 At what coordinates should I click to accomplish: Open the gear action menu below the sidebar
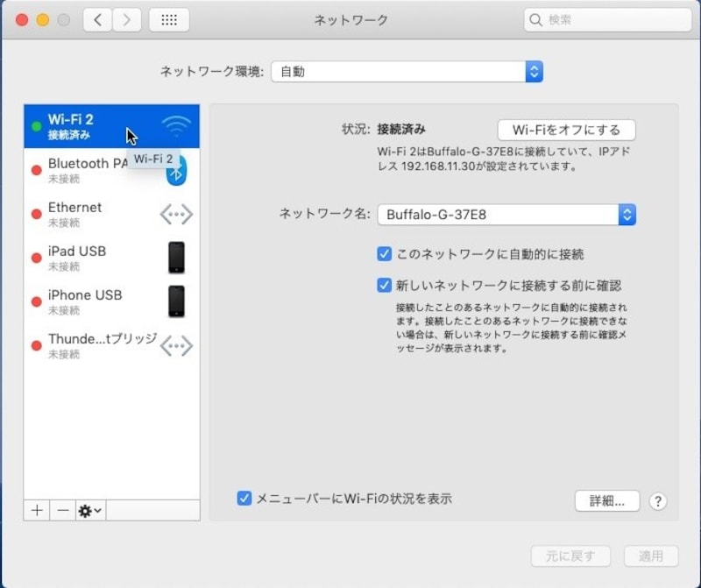(85, 510)
